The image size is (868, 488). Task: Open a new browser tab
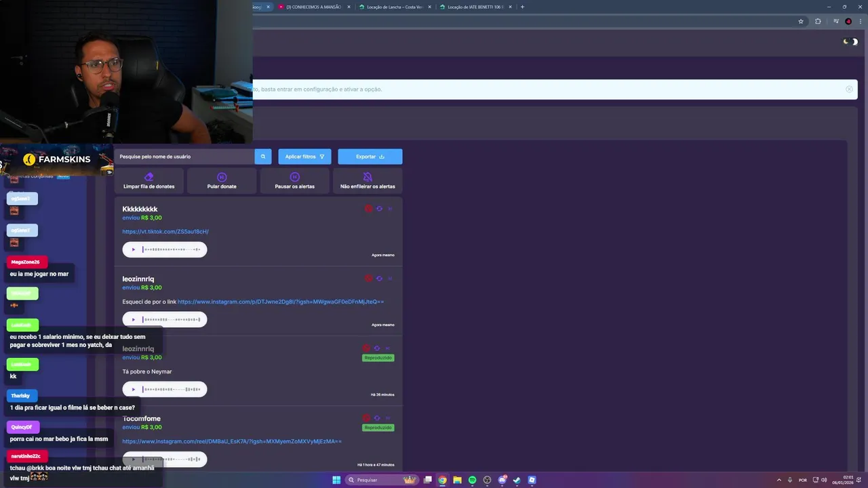(x=522, y=7)
